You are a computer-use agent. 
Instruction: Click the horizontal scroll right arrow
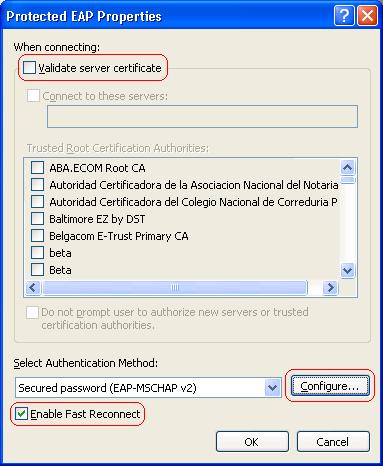click(330, 287)
